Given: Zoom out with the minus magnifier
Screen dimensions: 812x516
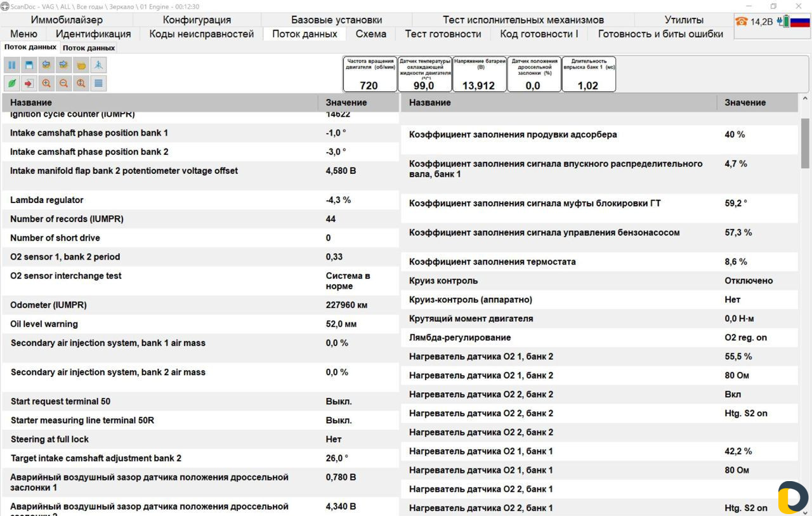Looking at the screenshot, I should tap(63, 83).
